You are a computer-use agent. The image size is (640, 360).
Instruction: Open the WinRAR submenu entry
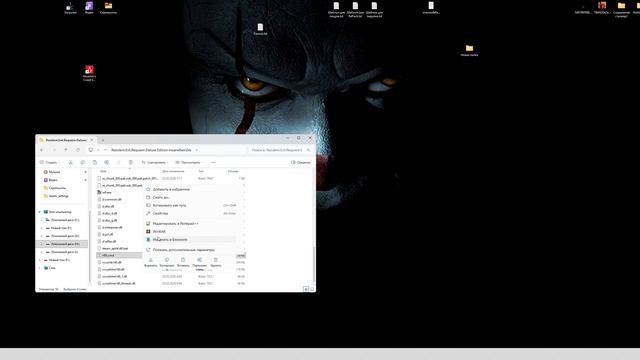(x=190, y=231)
